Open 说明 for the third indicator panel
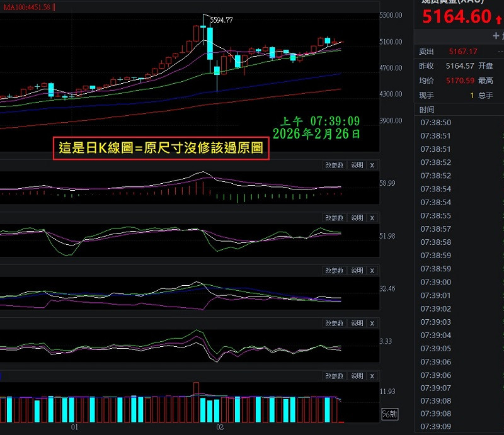 point(357,271)
